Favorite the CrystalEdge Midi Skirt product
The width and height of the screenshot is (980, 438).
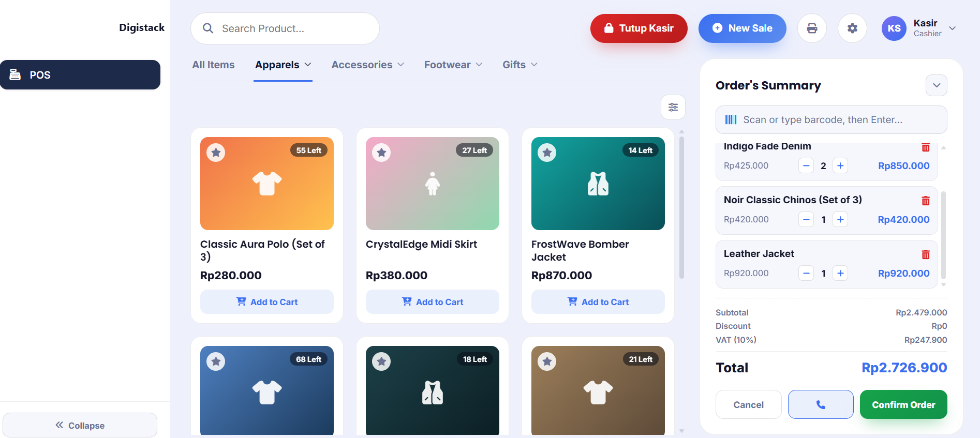click(381, 153)
